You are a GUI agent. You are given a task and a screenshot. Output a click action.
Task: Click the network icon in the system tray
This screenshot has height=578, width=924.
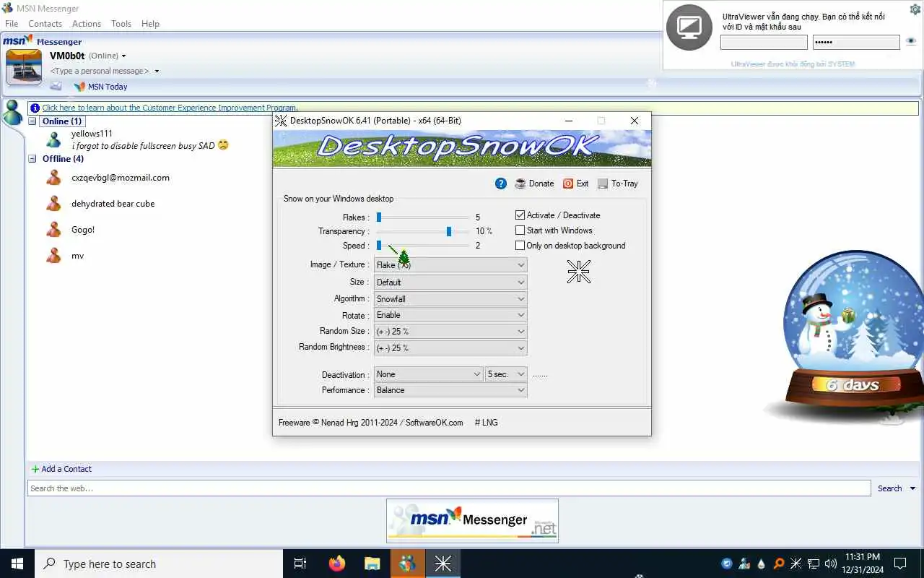(813, 564)
